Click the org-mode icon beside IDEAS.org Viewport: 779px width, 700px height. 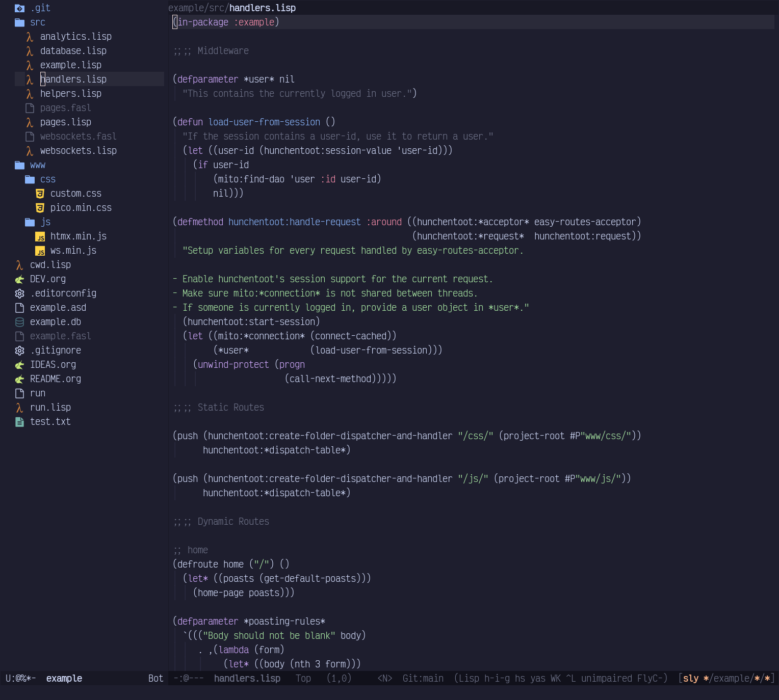19,365
